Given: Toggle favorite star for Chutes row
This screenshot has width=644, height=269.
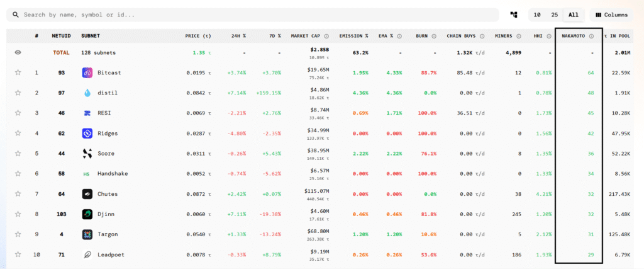Looking at the screenshot, I should point(18,194).
